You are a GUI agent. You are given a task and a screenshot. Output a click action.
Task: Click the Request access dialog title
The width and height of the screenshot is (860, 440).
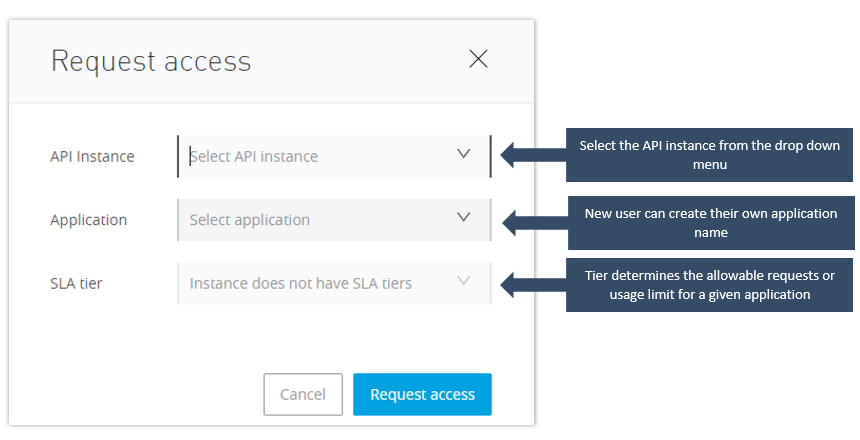pos(151,61)
